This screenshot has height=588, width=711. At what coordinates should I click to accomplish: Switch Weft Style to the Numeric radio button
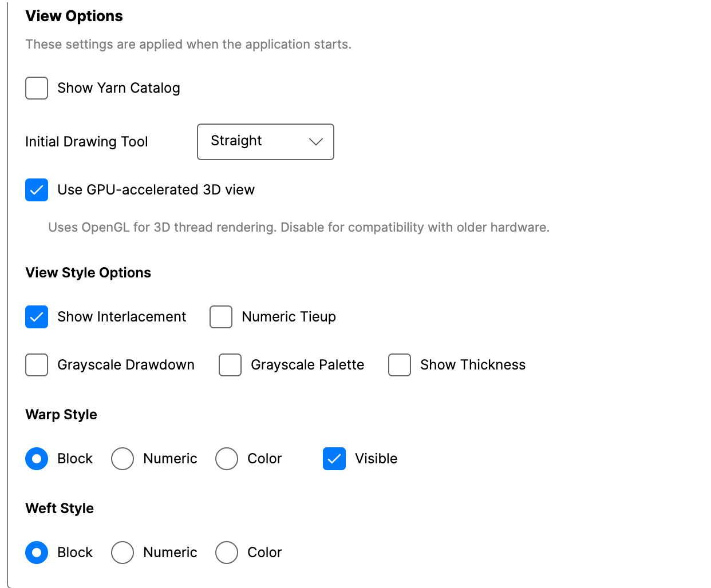pos(123,553)
